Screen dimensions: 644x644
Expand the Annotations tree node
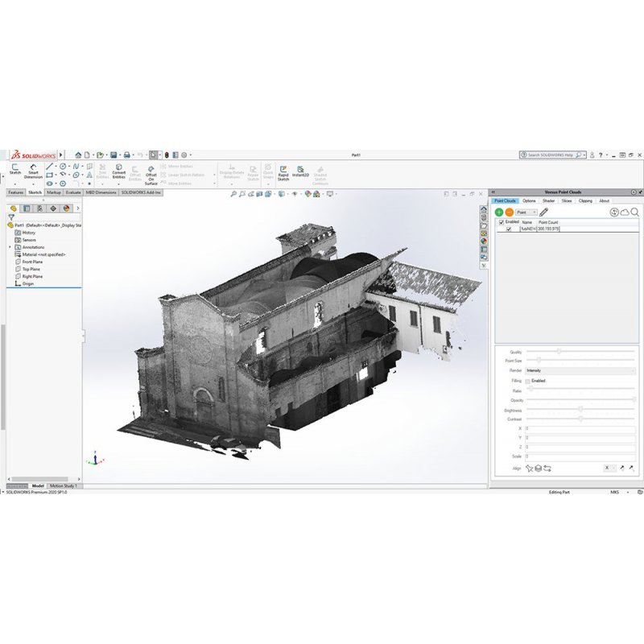[x=10, y=247]
